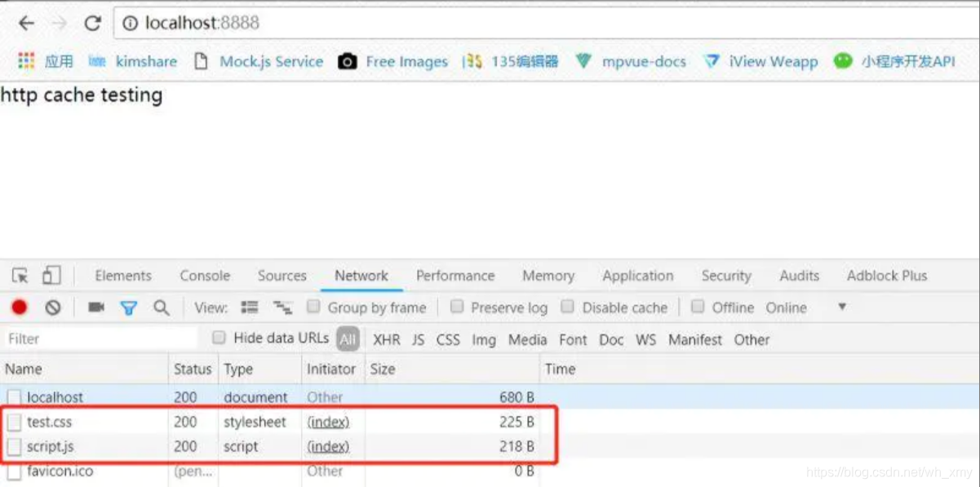Filter requests by Font

point(573,339)
